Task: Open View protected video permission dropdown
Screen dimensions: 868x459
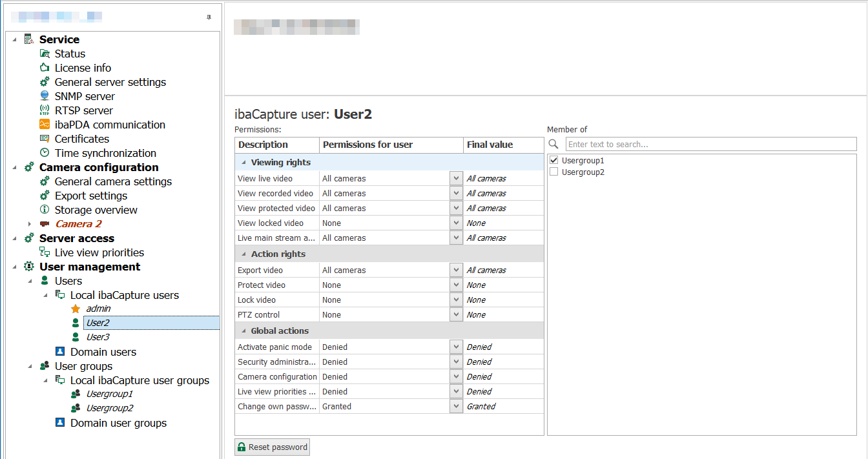Action: pos(456,208)
